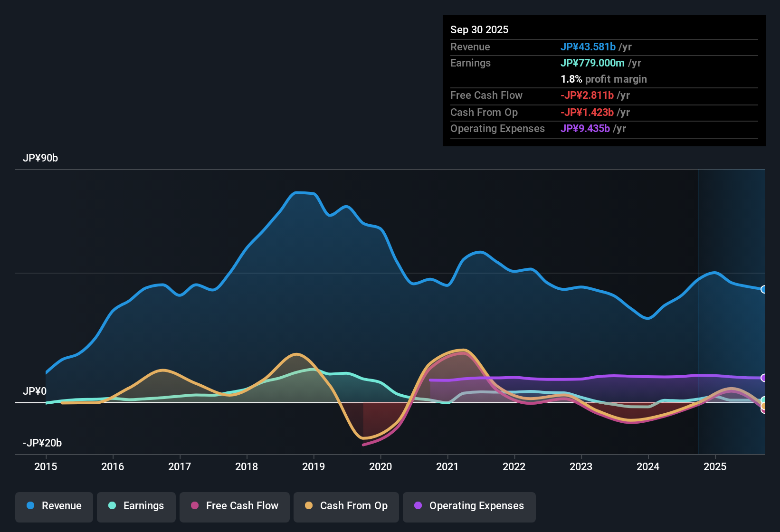780x532 pixels.
Task: Click the 2021 year label on the axis
Action: pyautogui.click(x=447, y=467)
